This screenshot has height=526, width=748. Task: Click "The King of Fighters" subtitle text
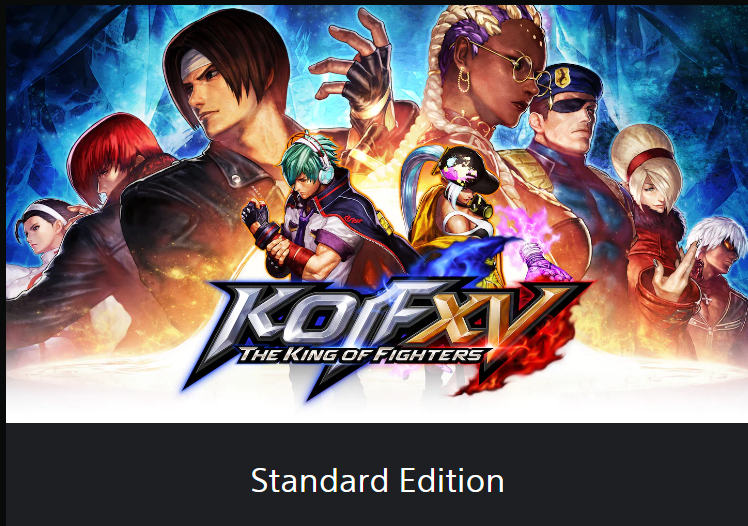[x=361, y=355]
